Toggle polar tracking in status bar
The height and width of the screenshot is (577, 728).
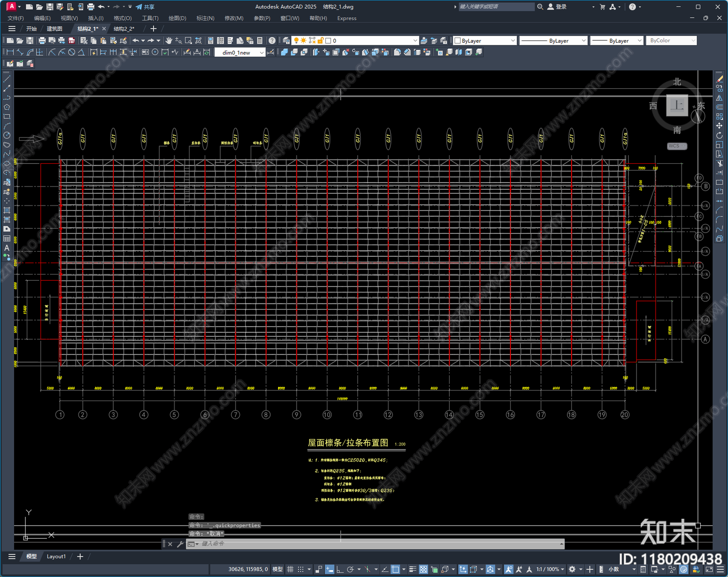click(350, 569)
